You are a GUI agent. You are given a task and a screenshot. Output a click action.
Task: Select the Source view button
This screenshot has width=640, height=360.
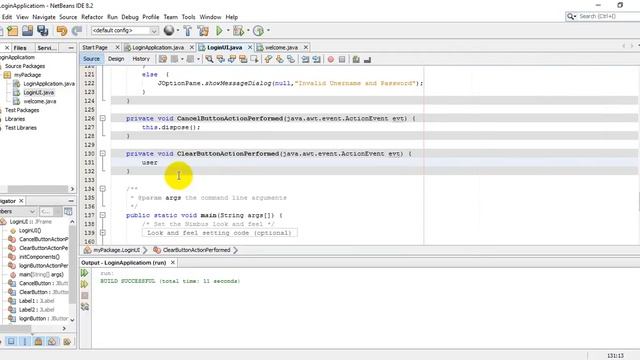[91, 59]
